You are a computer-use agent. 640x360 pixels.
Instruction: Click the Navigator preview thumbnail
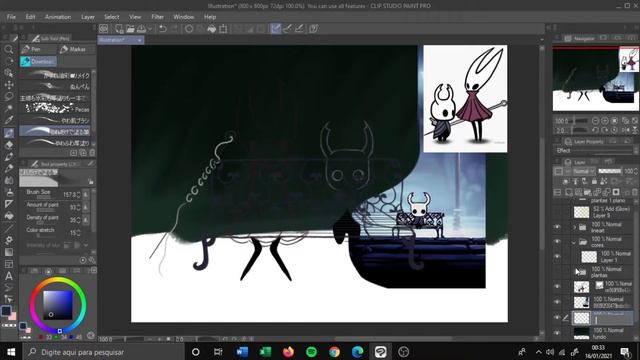[x=596, y=78]
